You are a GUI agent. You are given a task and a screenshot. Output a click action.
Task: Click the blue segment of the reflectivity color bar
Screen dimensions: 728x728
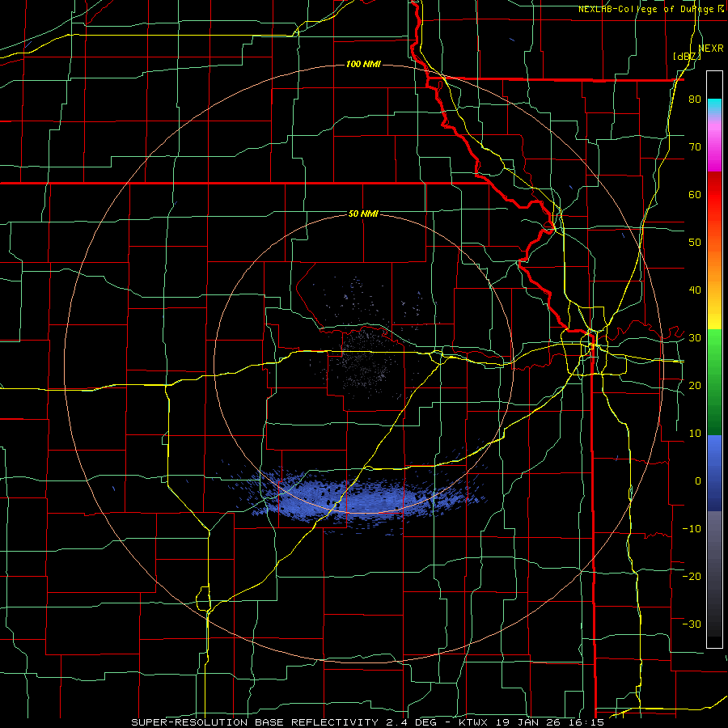coord(714,473)
